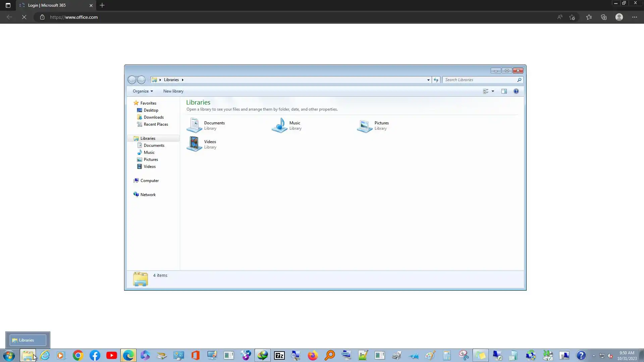This screenshot has height=362, width=644.
Task: Expand the Organize dropdown menu
Action: point(143,91)
